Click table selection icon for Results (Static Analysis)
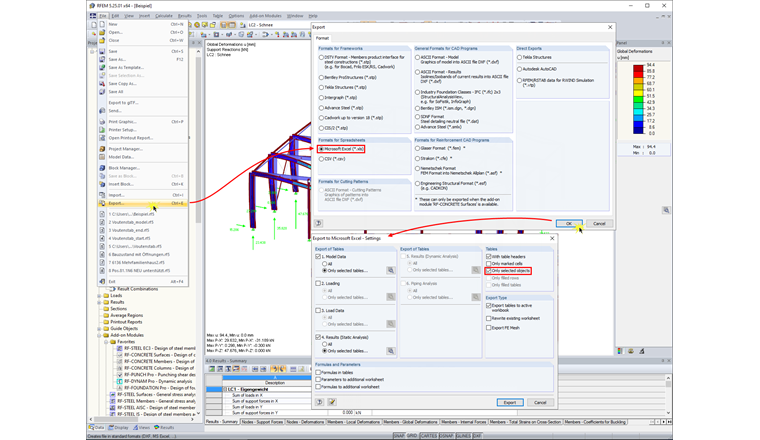 point(391,351)
